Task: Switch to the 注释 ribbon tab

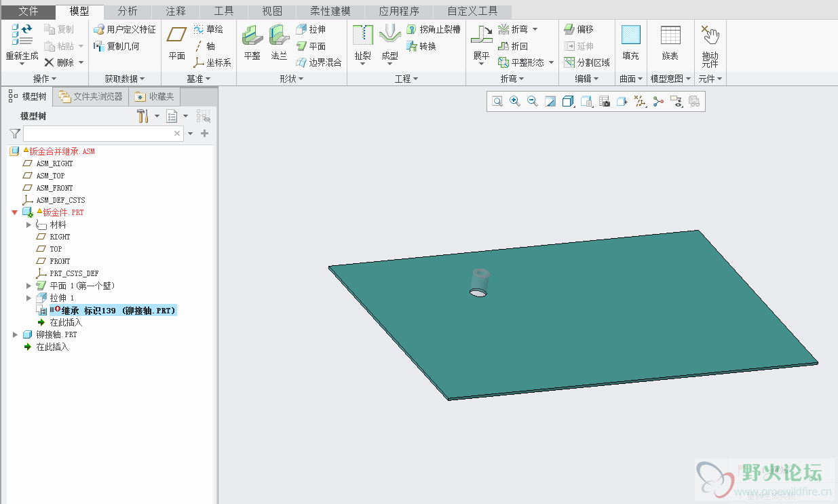Action: pyautogui.click(x=175, y=12)
